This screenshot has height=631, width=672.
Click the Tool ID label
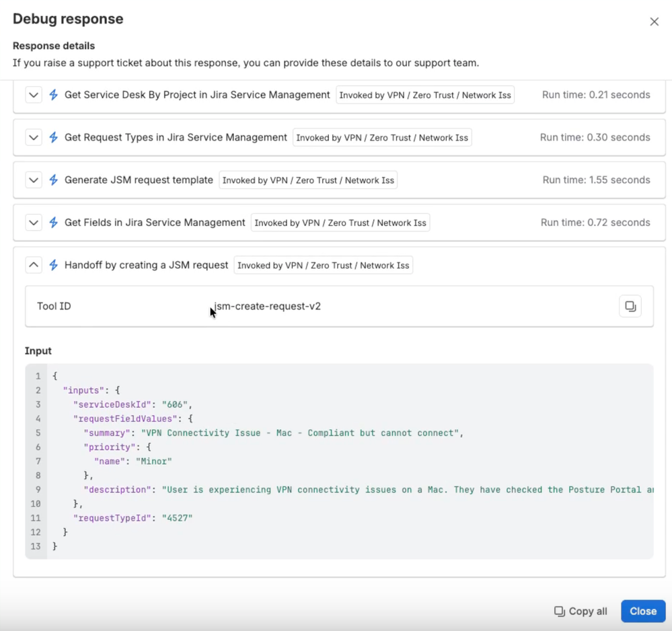coord(54,306)
